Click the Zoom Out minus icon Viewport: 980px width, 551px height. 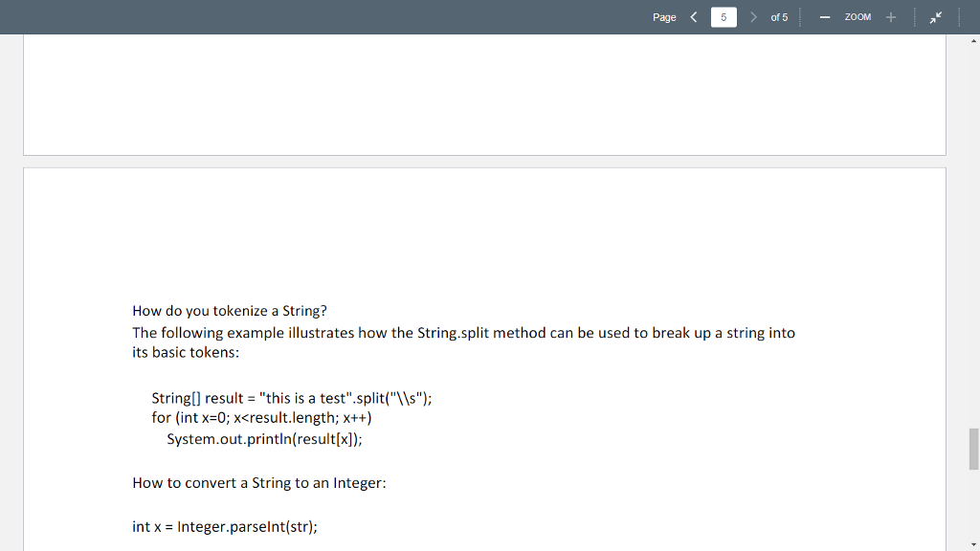point(824,16)
